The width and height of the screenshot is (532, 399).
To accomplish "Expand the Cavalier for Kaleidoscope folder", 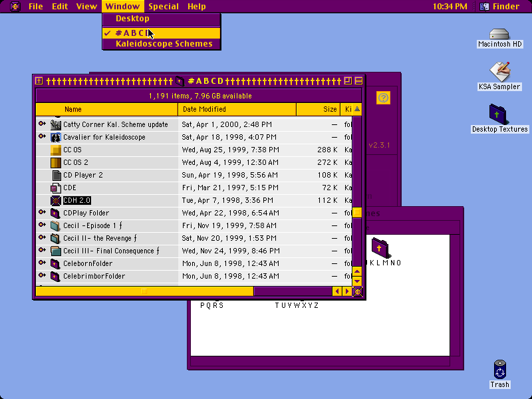I will 42,136.
